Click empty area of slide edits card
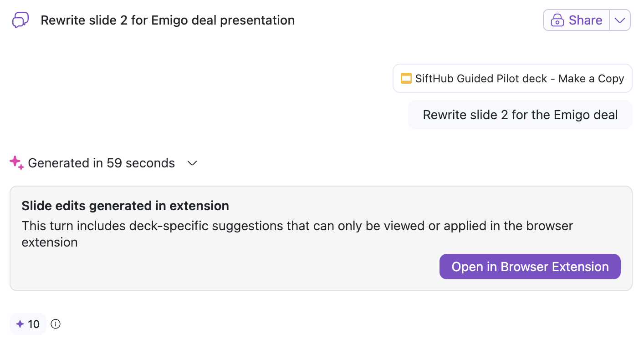This screenshot has width=644, height=343. tap(228, 271)
